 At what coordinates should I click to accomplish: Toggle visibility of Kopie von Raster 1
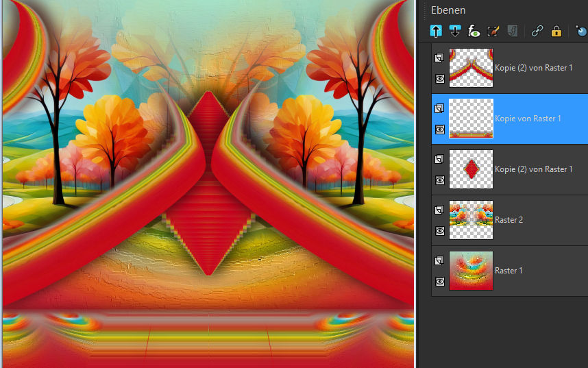coord(440,130)
